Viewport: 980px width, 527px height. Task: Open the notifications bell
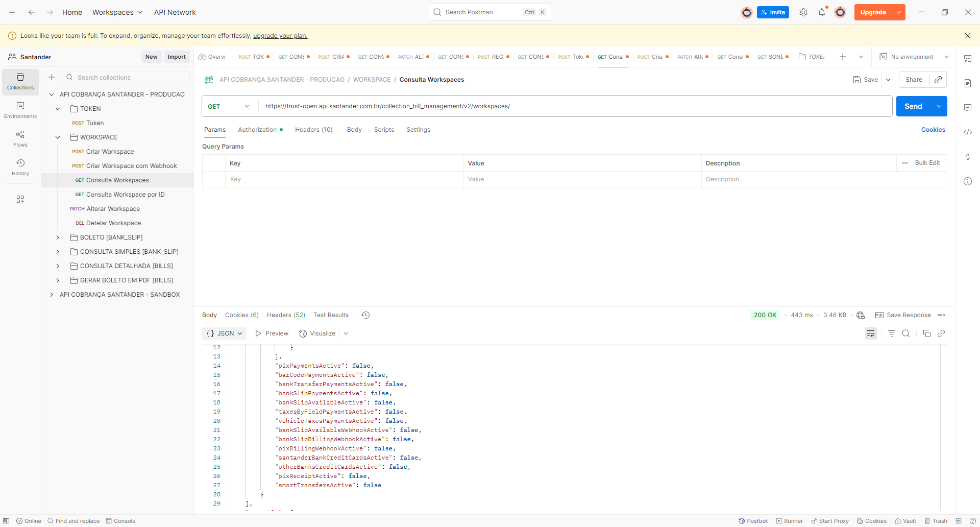[822, 12]
